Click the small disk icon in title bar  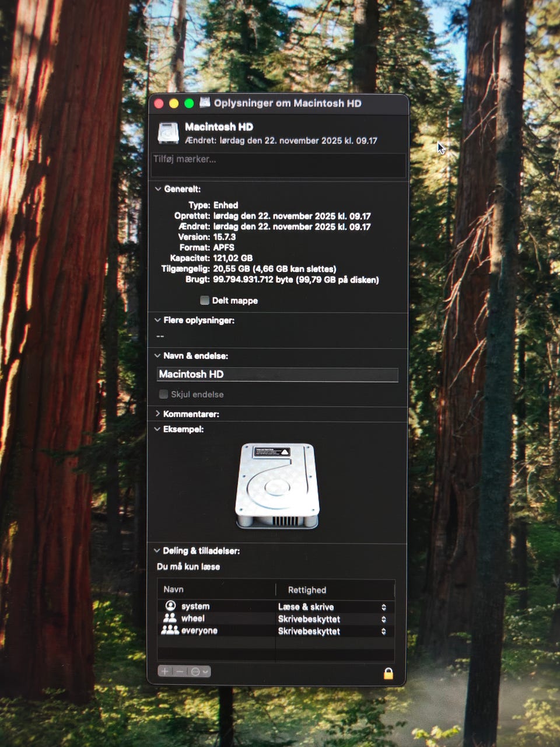click(205, 103)
